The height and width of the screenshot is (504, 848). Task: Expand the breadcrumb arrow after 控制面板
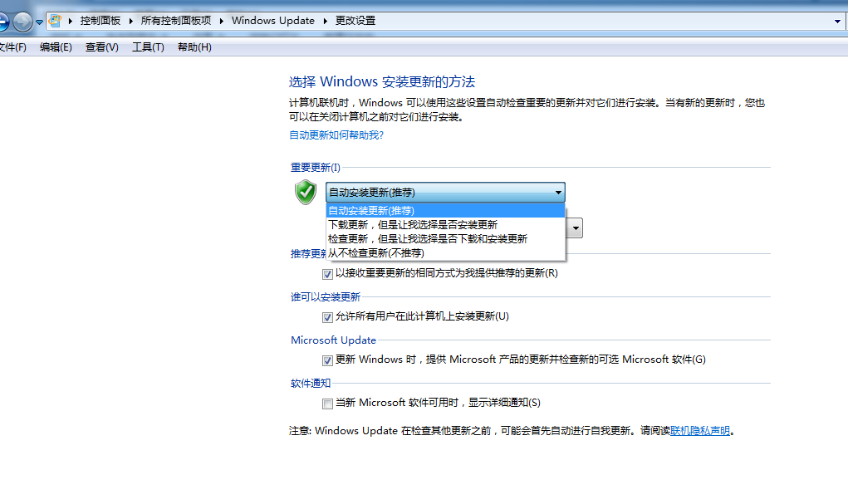131,21
